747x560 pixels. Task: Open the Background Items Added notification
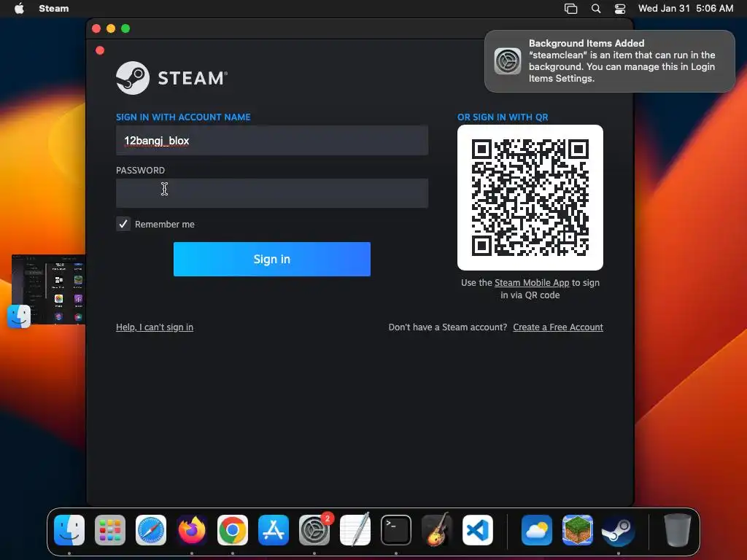pyautogui.click(x=610, y=61)
